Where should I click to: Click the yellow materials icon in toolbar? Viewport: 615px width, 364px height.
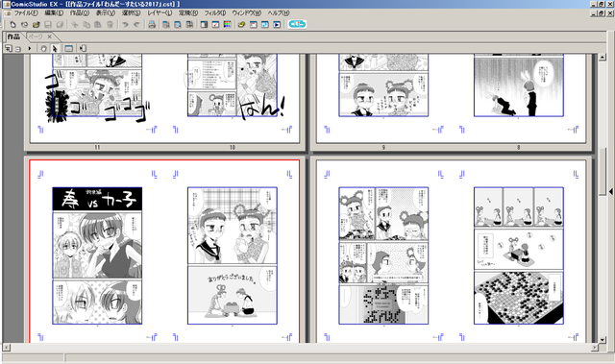click(241, 25)
